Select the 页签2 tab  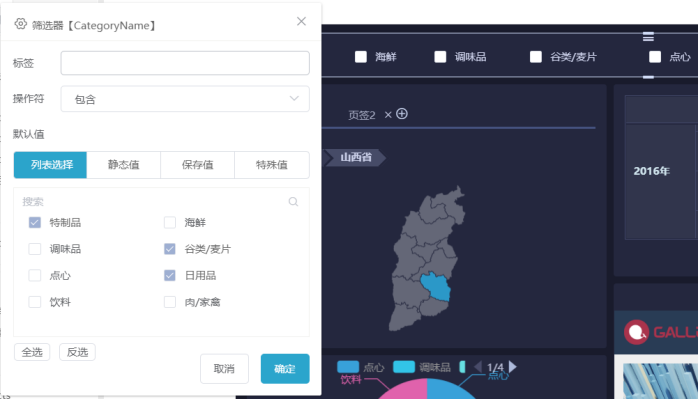pyautogui.click(x=361, y=115)
